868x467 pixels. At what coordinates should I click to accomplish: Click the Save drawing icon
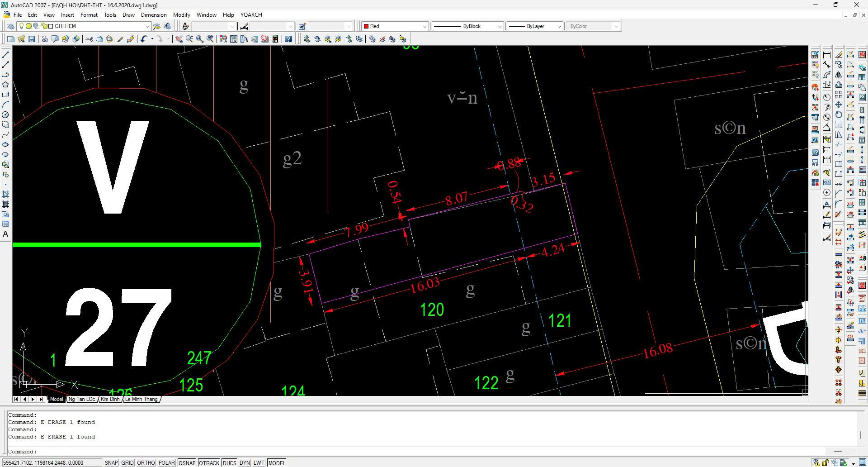coord(32,39)
